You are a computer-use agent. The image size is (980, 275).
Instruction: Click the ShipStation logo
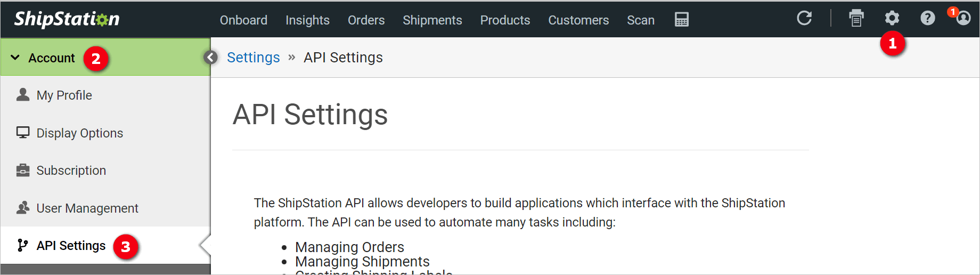(x=67, y=19)
